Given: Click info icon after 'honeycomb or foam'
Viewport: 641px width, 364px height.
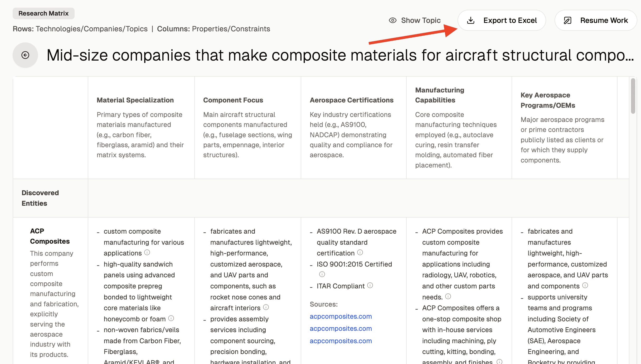Looking at the screenshot, I should tap(171, 318).
